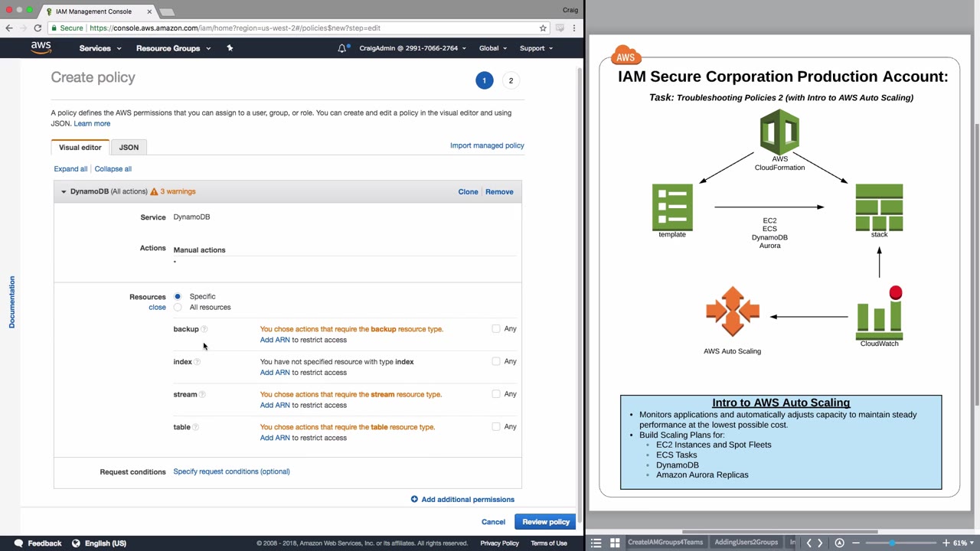Open the Global region dropdown

click(x=493, y=48)
